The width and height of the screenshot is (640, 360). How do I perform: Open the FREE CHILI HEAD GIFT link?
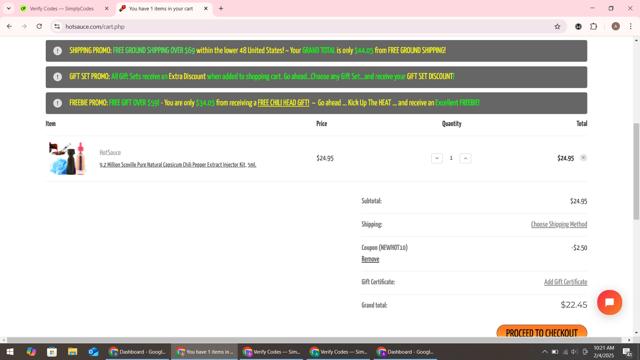point(283,103)
